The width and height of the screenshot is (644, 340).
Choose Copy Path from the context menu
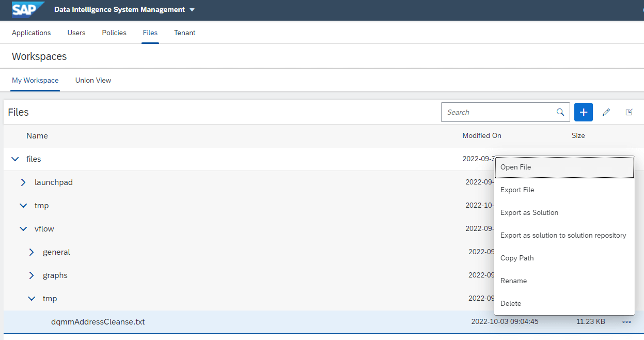point(564,258)
